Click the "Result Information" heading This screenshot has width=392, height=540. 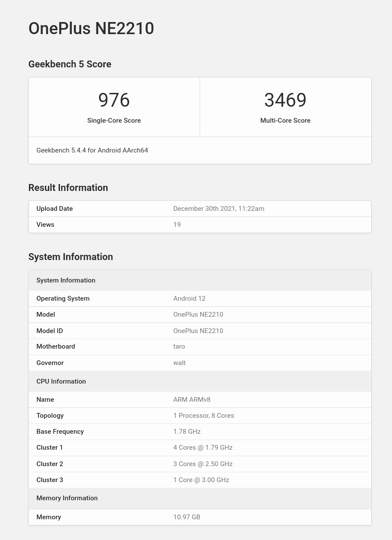pos(68,187)
